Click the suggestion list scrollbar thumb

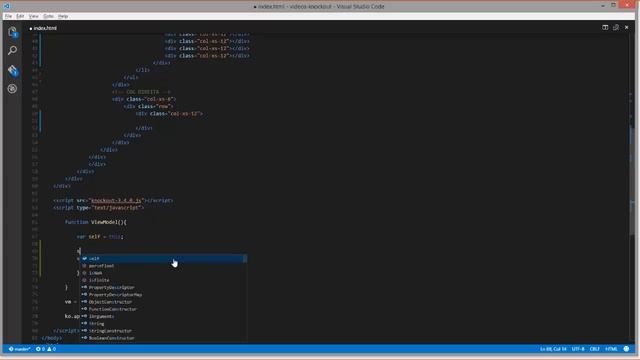[245, 258]
